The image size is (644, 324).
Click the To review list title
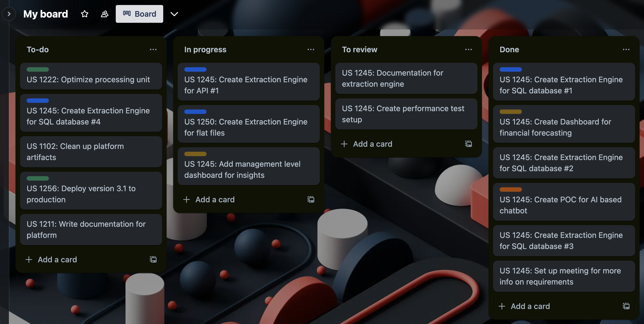(x=360, y=49)
